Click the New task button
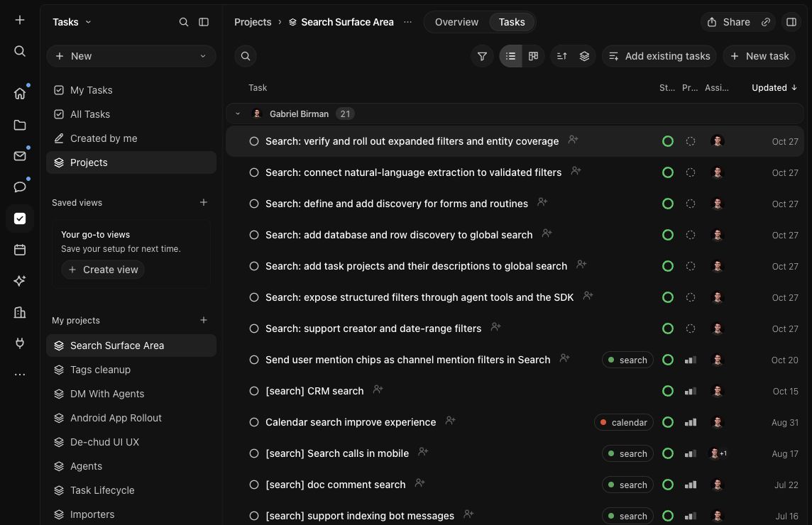Image resolution: width=812 pixels, height=525 pixels. coord(759,56)
